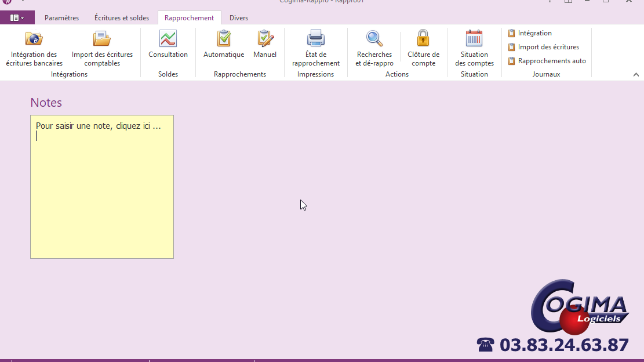Click the Clôture de compte padlock
The image size is (644, 362).
point(423,39)
